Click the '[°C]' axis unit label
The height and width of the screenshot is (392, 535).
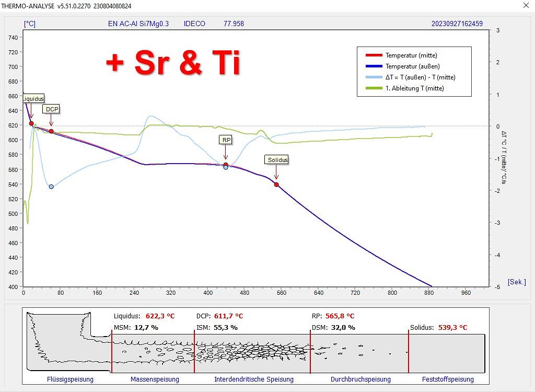[30, 24]
